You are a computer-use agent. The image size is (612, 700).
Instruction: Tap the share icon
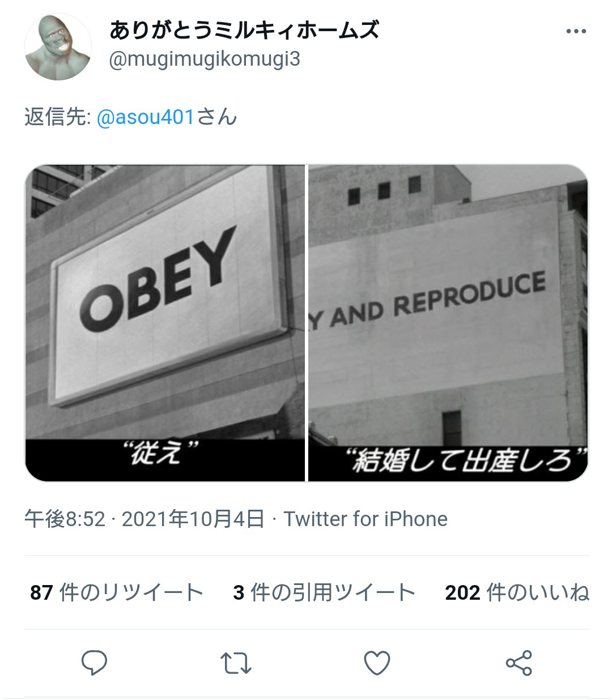click(518, 663)
